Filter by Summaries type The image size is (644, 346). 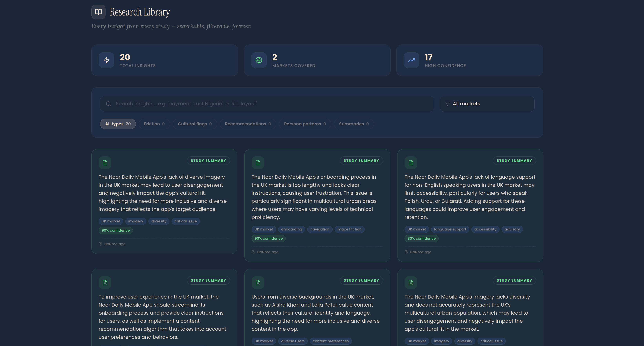(x=354, y=124)
